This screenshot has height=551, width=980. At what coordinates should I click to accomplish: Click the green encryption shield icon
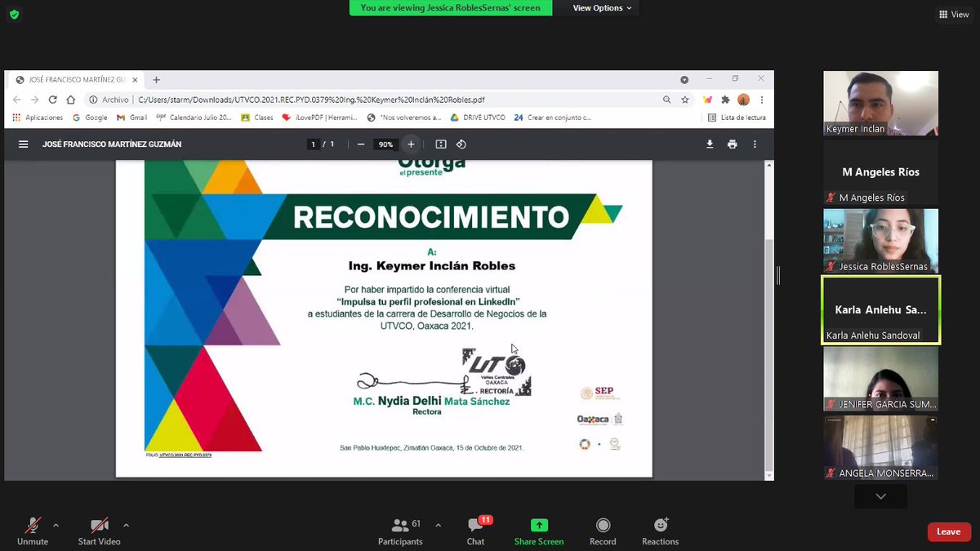tap(14, 15)
